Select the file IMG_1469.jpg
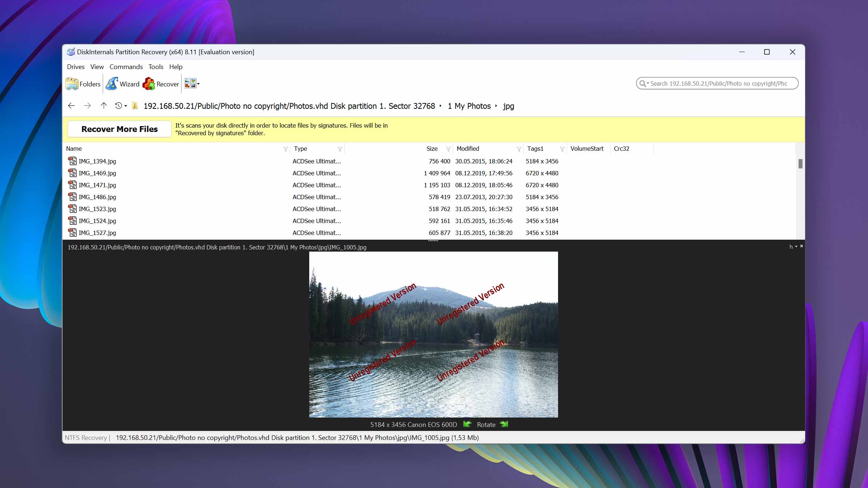Viewport: 868px width, 488px height. (97, 173)
